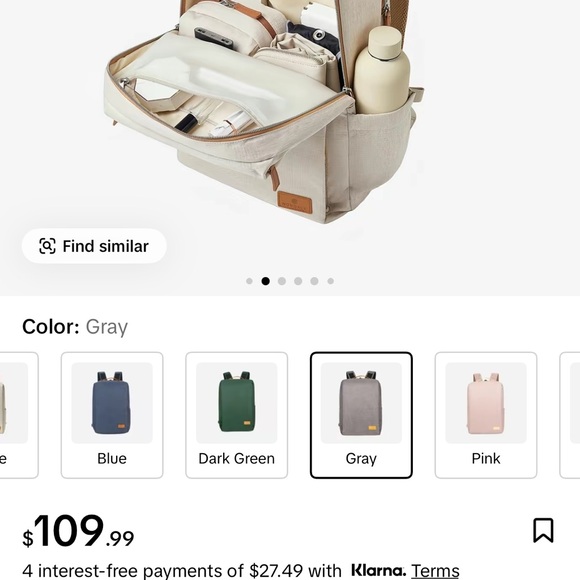Save item with the bookmark icon
The image size is (580, 580).
(543, 530)
